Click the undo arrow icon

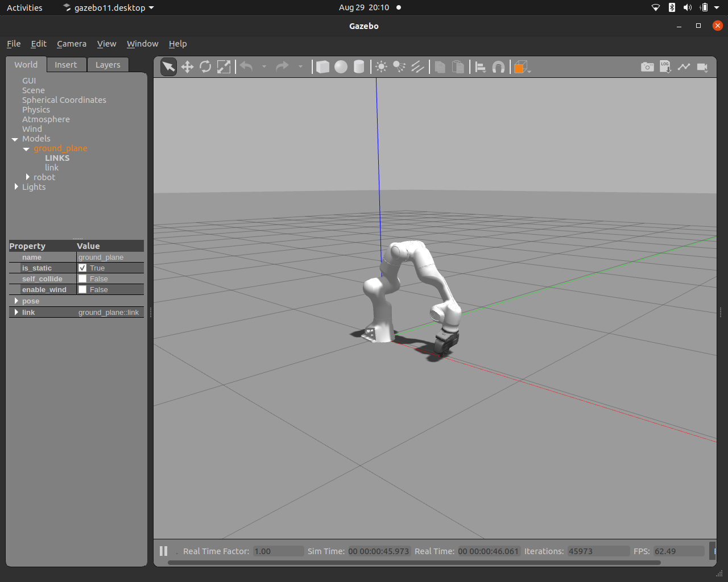246,67
